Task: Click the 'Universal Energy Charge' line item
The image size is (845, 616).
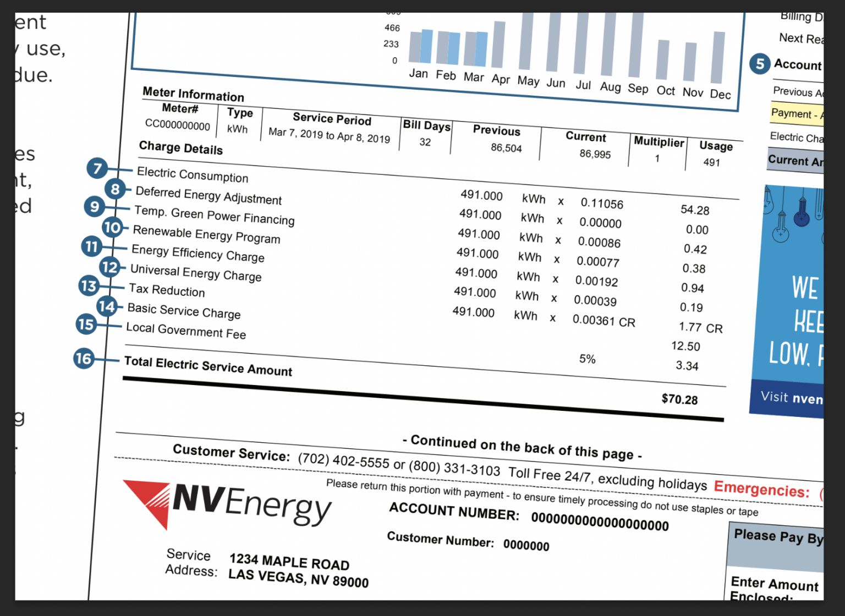Action: [196, 273]
